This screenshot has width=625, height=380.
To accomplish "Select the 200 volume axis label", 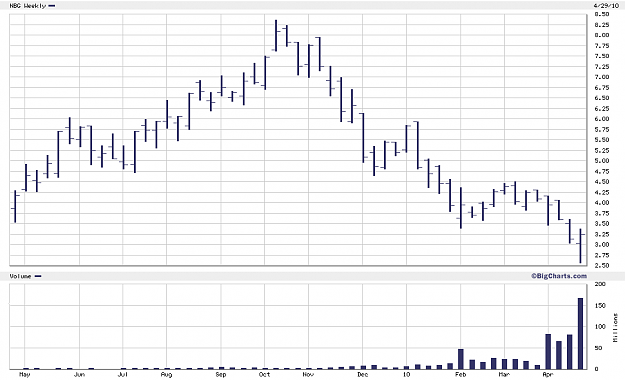I will click(x=600, y=284).
